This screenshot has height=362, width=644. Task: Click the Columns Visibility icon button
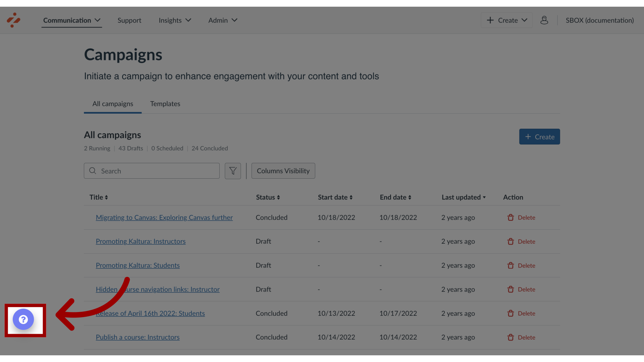click(x=283, y=171)
